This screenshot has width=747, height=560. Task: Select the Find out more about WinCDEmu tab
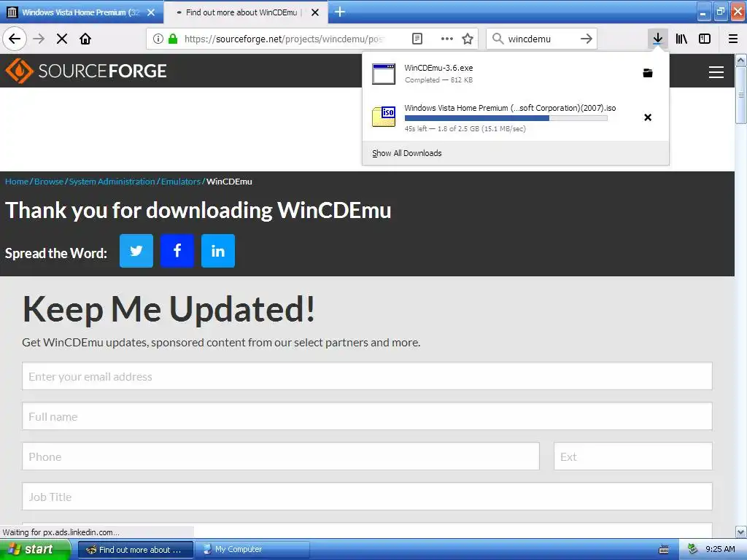point(241,12)
